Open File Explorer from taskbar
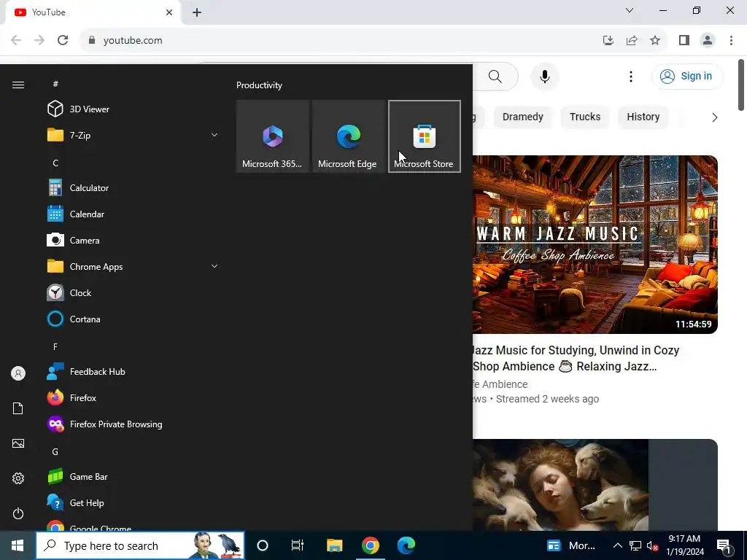 click(334, 545)
